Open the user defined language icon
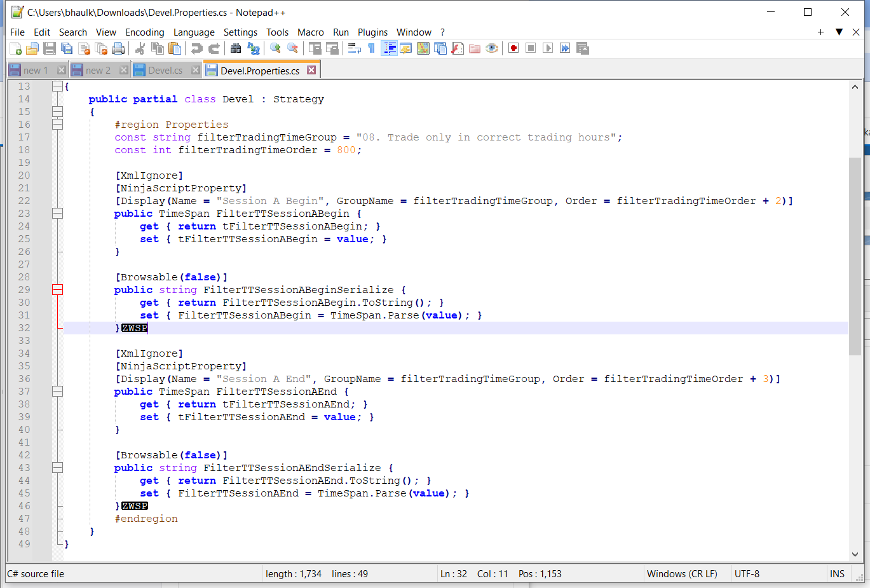Viewport: 870px width, 588px height. pyautogui.click(x=405, y=48)
